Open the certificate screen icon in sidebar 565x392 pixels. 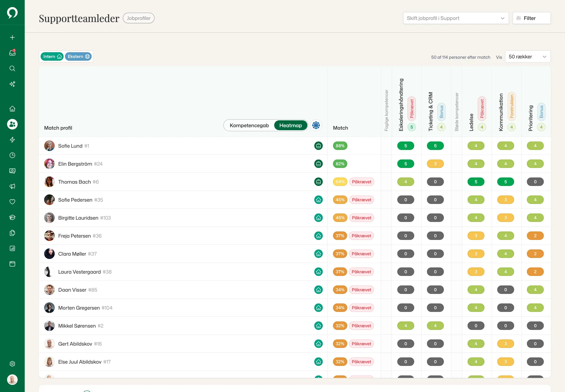[x=12, y=171]
